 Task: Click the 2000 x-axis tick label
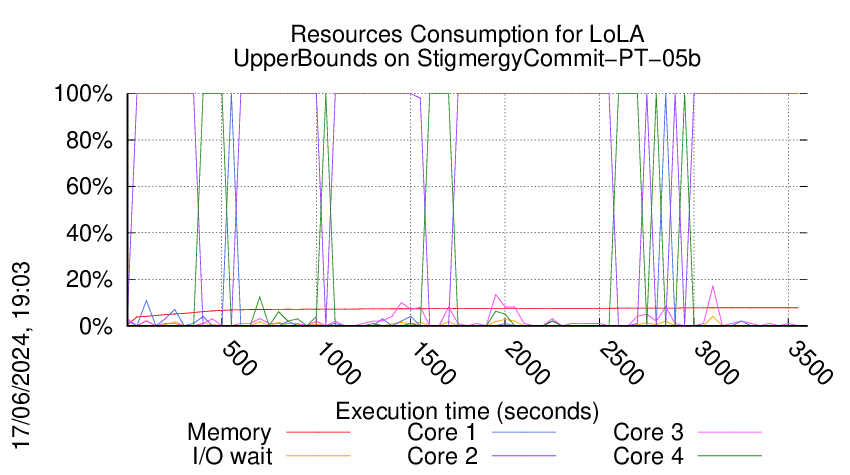coord(527,363)
